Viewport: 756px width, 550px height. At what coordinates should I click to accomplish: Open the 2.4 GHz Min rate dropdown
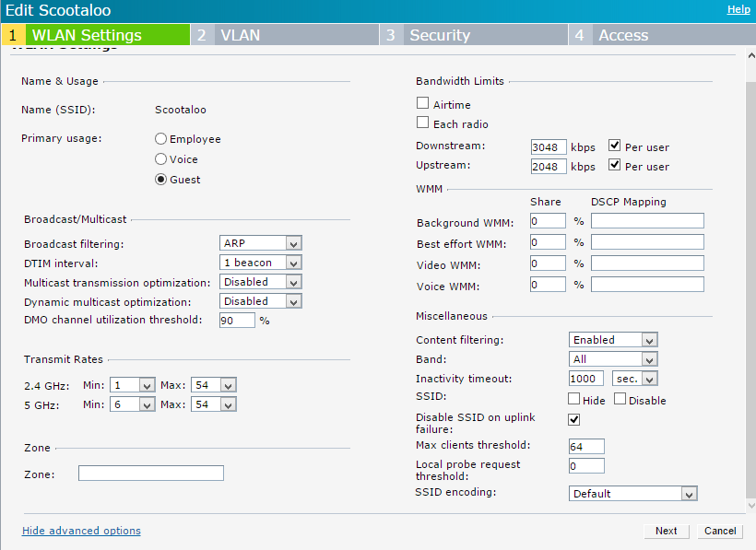coord(133,385)
